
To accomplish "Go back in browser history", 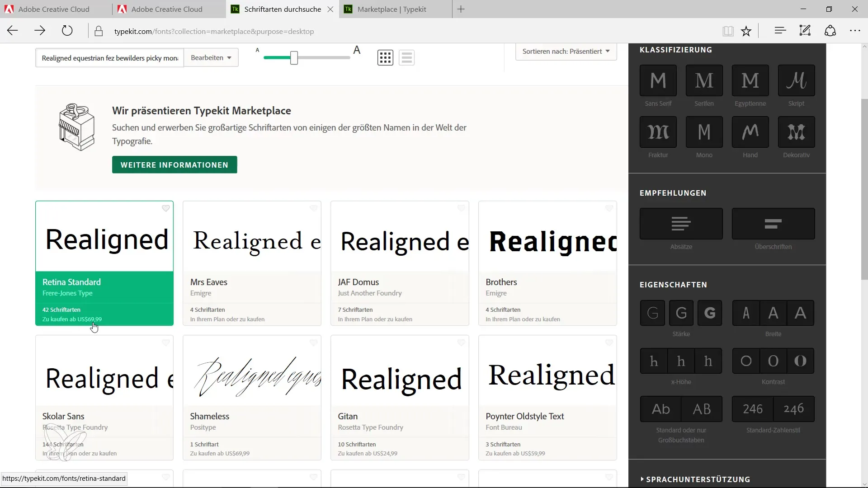I will pos(13,31).
